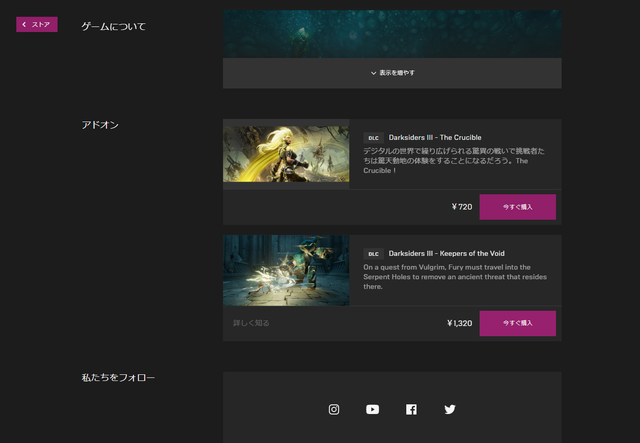The image size is (640, 443).
Task: Open Keepers of the Void thumbnail
Action: click(x=286, y=270)
